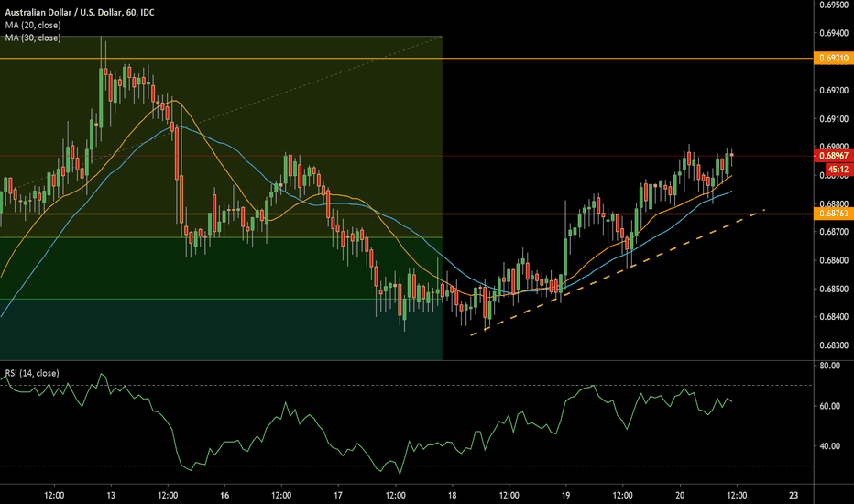Image resolution: width=854 pixels, height=504 pixels.
Task: Click date label 18 on time axis
Action: click(453, 495)
